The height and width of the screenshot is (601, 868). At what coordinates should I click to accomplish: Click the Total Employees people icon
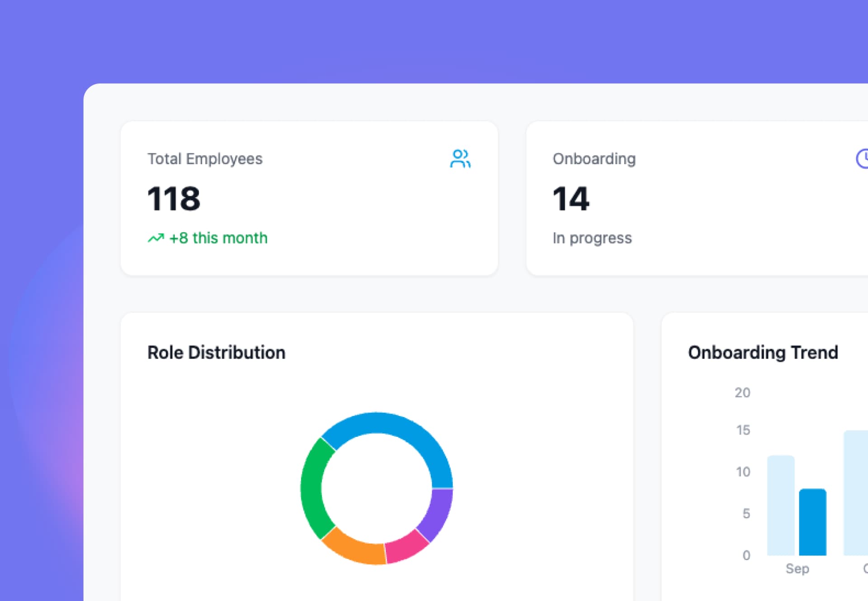coord(461,159)
